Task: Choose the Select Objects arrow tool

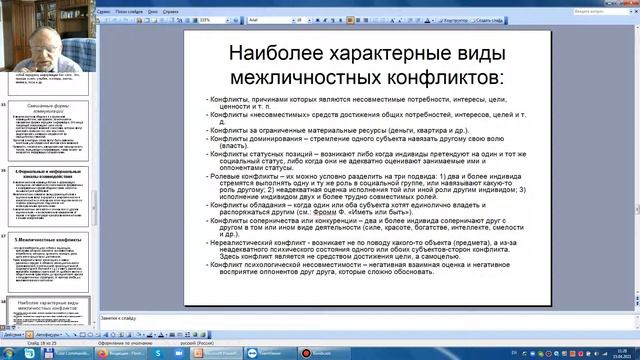Action: pos(29,335)
